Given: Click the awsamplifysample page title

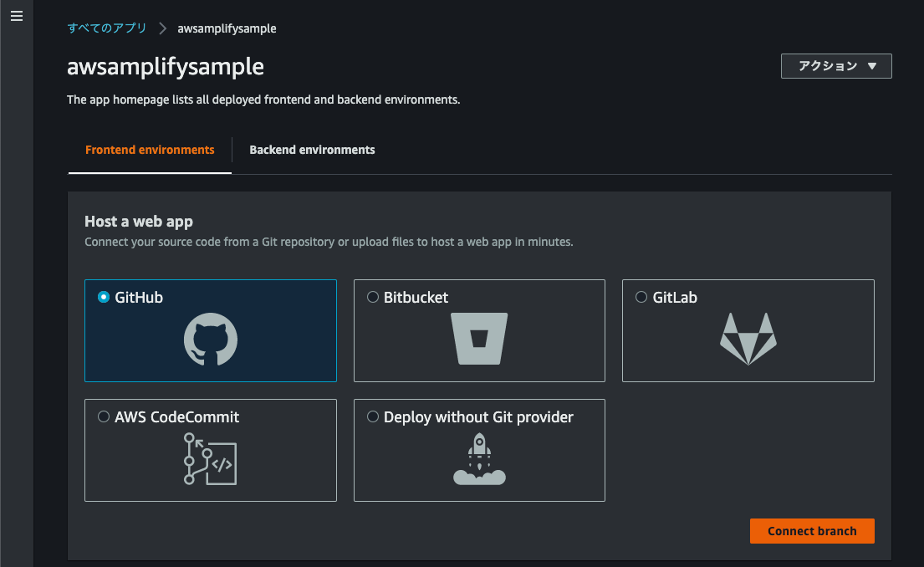Looking at the screenshot, I should coord(166,67).
